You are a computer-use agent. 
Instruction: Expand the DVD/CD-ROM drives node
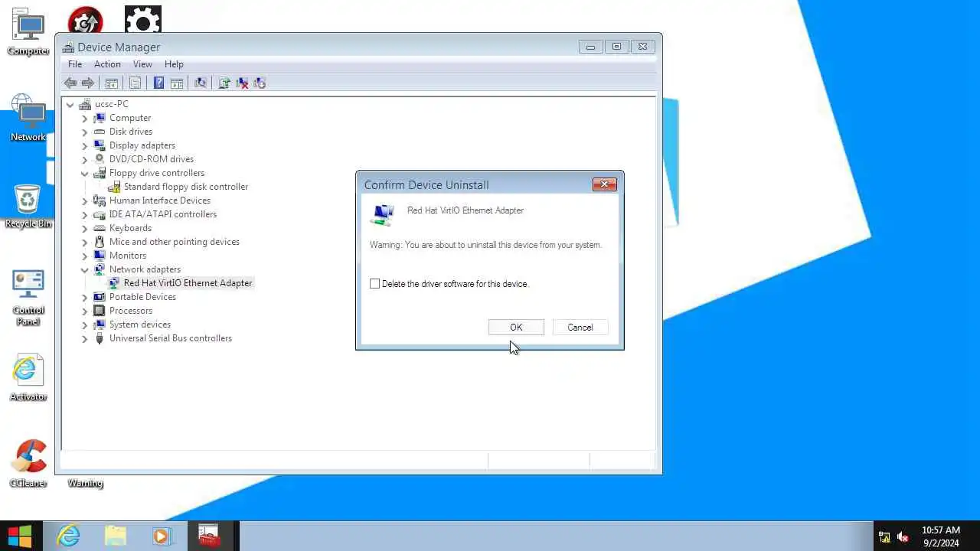tap(85, 159)
